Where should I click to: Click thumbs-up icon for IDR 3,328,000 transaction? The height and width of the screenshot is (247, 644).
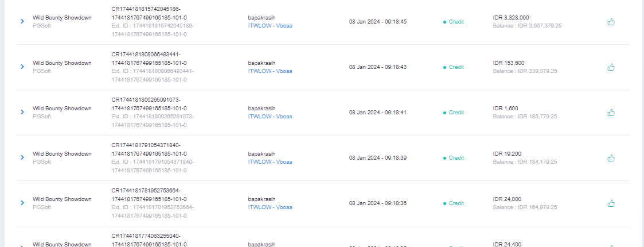611,22
